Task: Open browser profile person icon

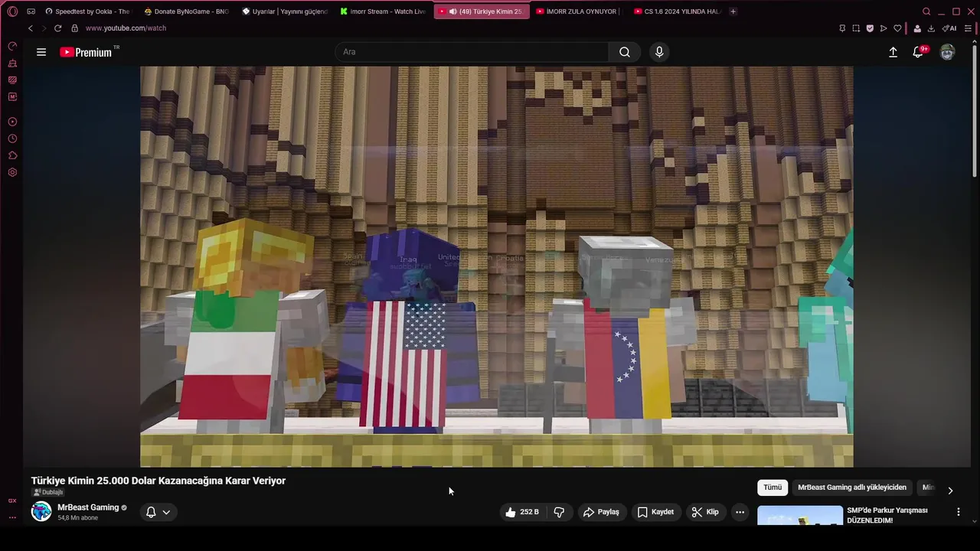Action: point(917,28)
